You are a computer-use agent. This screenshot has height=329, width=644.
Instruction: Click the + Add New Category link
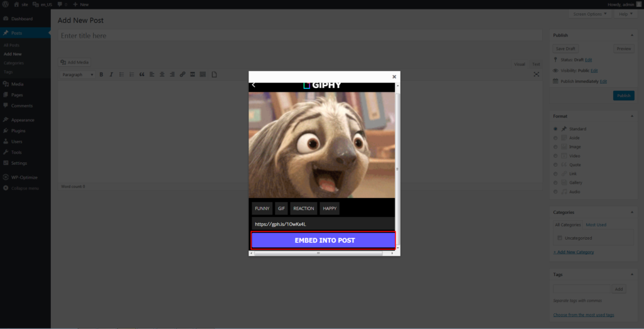click(574, 252)
